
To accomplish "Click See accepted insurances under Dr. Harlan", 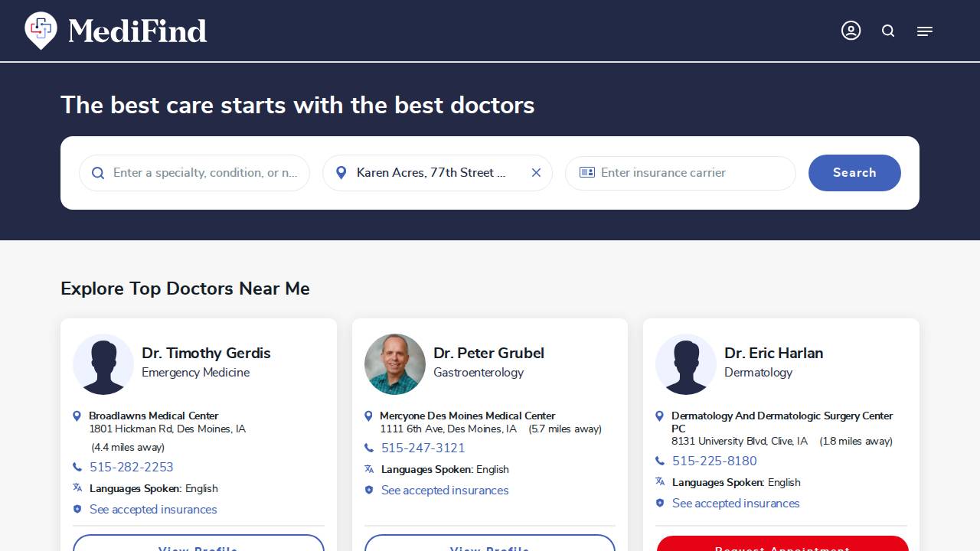I will [x=736, y=503].
